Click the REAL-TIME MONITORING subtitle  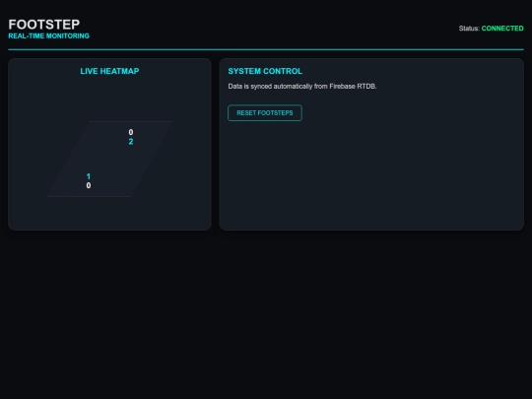tap(49, 36)
